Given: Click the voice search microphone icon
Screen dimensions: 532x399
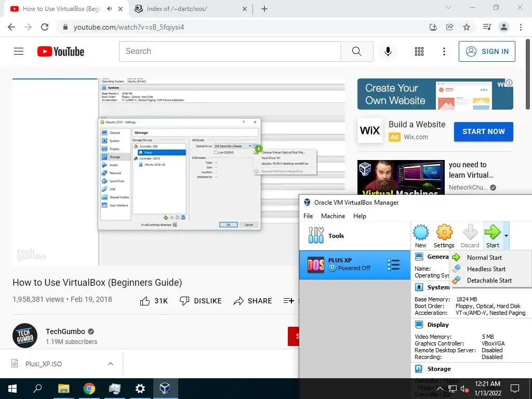Looking at the screenshot, I should point(388,51).
